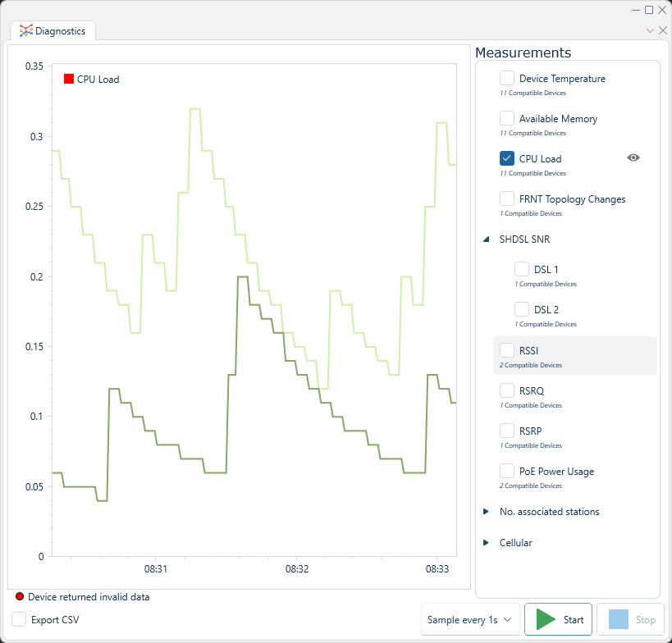Click the 0.05 y-axis value

[34, 486]
